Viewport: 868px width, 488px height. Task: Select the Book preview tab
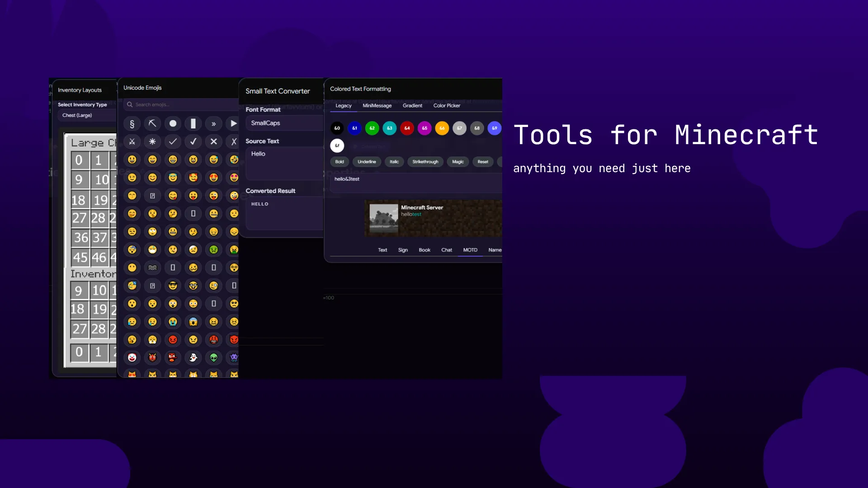[425, 250]
